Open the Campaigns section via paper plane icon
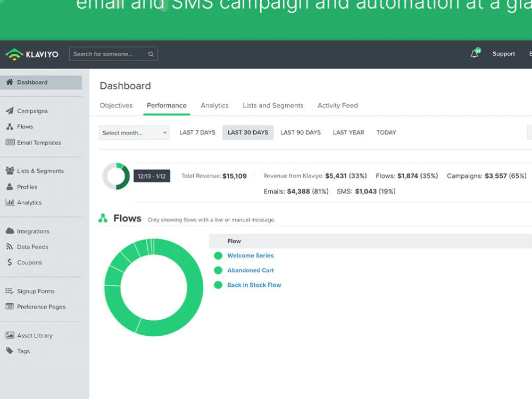This screenshot has width=532, height=399. click(x=11, y=111)
